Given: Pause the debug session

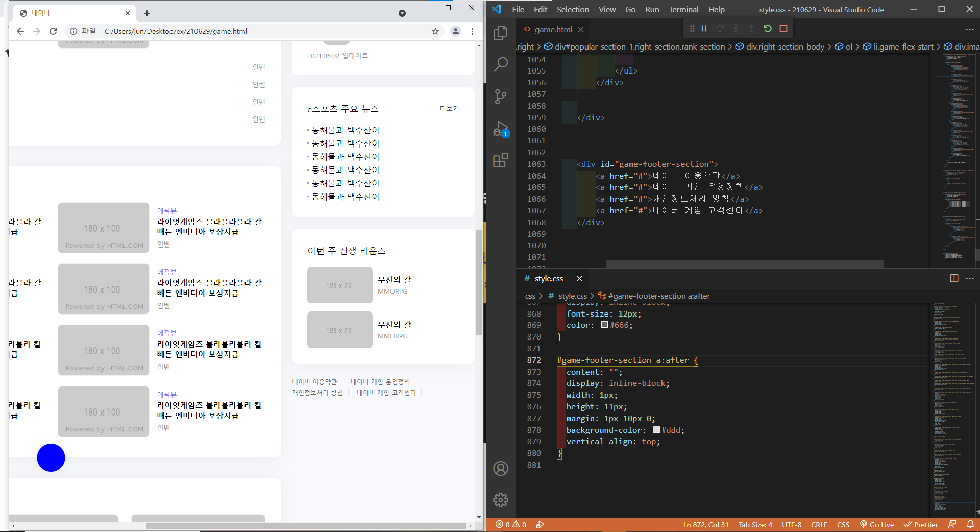Looking at the screenshot, I should pyautogui.click(x=704, y=29).
